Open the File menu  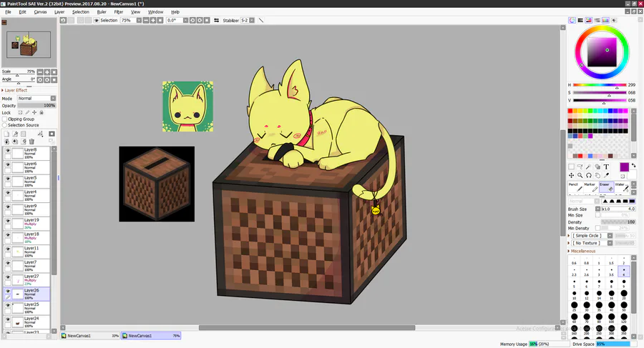pos(8,12)
